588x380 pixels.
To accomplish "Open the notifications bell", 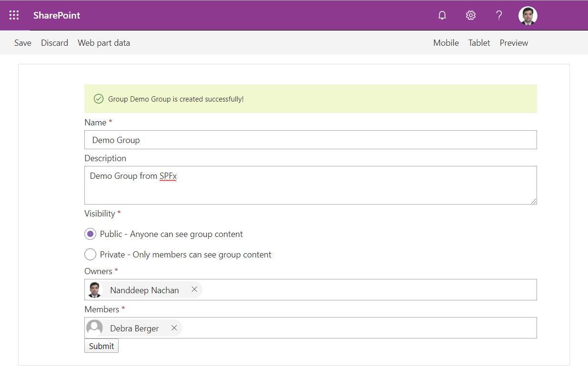I will click(442, 15).
